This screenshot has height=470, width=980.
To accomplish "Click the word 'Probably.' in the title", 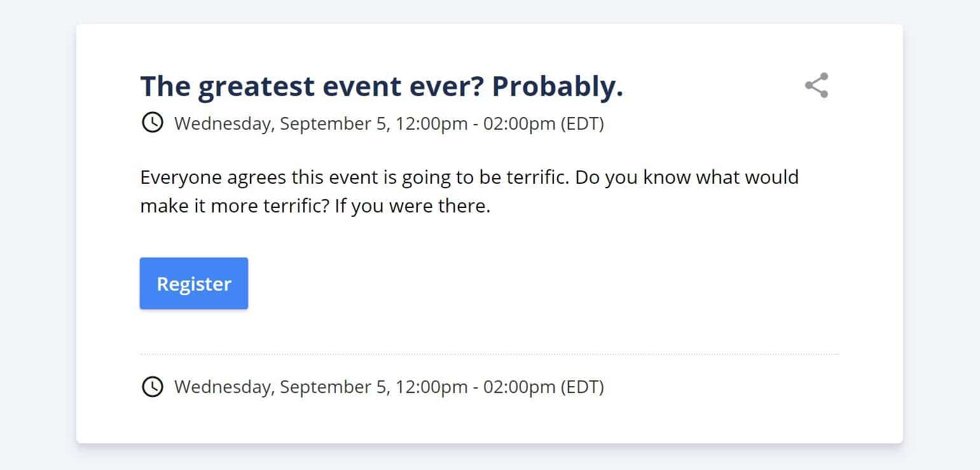I will pyautogui.click(x=558, y=86).
